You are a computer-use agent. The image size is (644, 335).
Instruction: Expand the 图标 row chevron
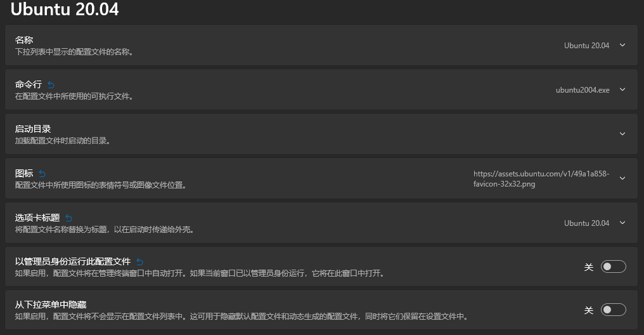tap(622, 178)
